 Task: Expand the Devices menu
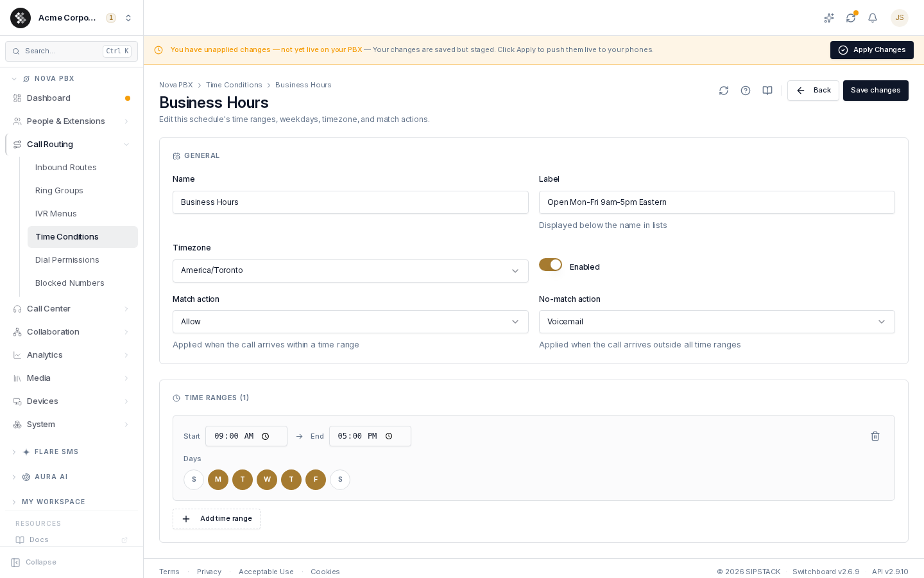(x=71, y=401)
